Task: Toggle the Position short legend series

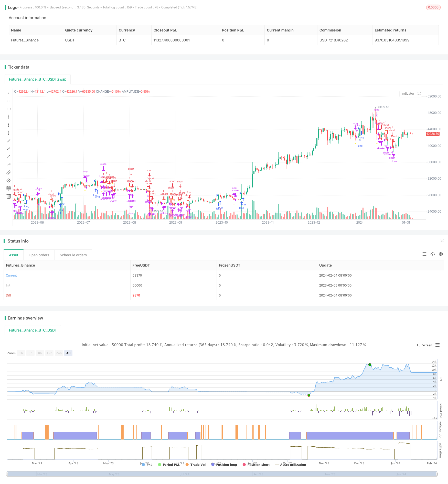Action: [x=256, y=465]
